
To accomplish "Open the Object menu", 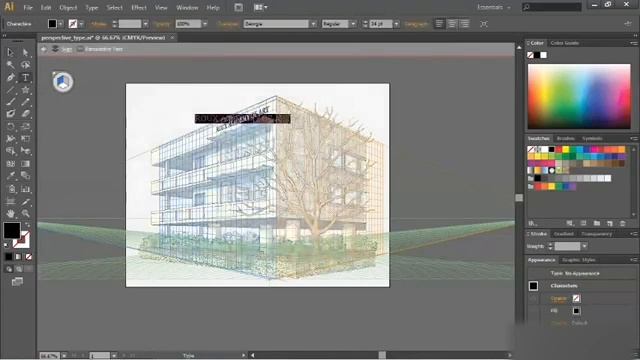I will [68, 7].
